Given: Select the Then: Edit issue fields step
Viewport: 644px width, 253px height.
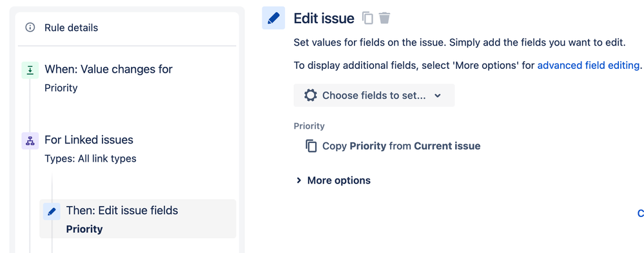Looking at the screenshot, I should [x=138, y=218].
